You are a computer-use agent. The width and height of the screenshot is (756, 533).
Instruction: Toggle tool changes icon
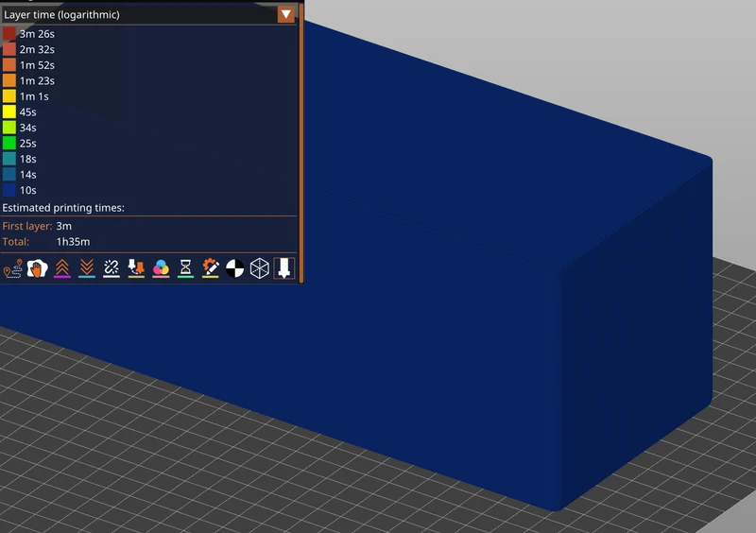coord(136,268)
